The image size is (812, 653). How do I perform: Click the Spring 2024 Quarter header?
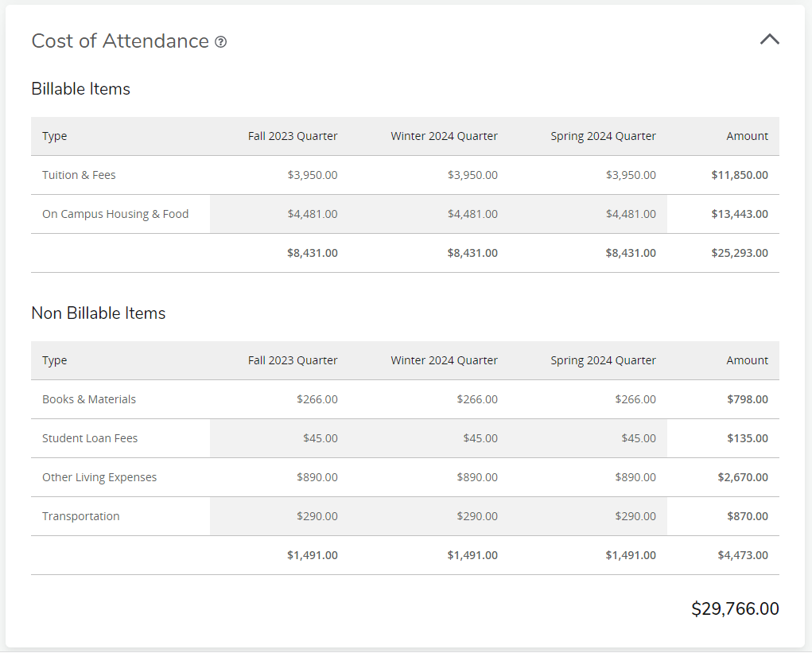[603, 136]
